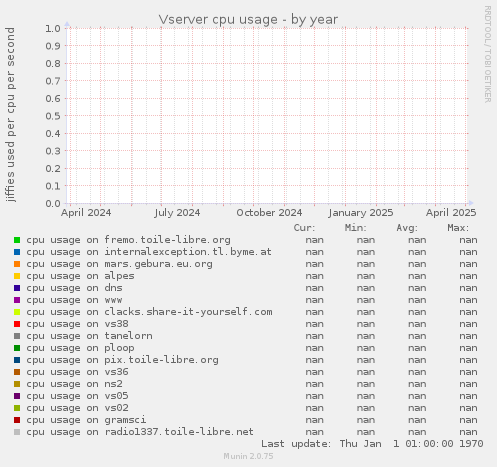The width and height of the screenshot is (497, 467).
Task: Click the red swatch for vs38
Action: click(x=17, y=324)
